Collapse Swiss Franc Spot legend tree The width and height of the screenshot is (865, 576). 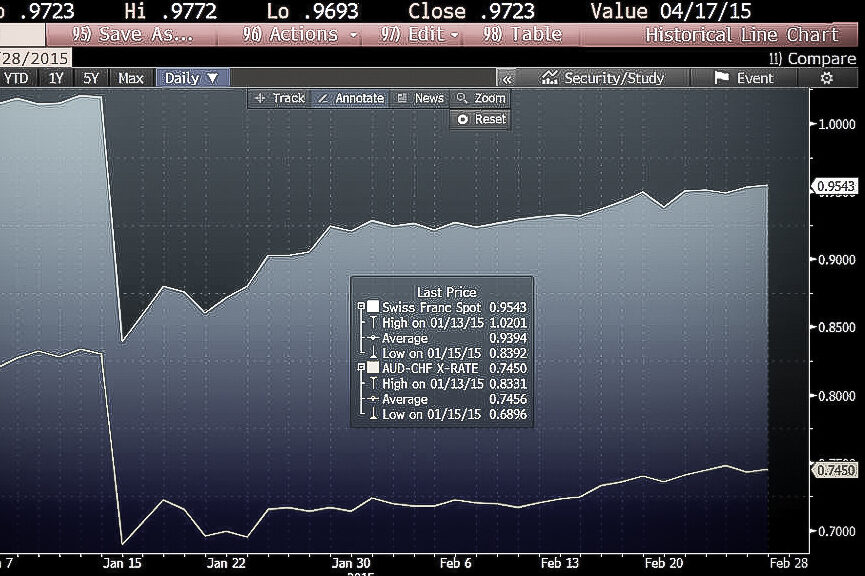coord(360,306)
